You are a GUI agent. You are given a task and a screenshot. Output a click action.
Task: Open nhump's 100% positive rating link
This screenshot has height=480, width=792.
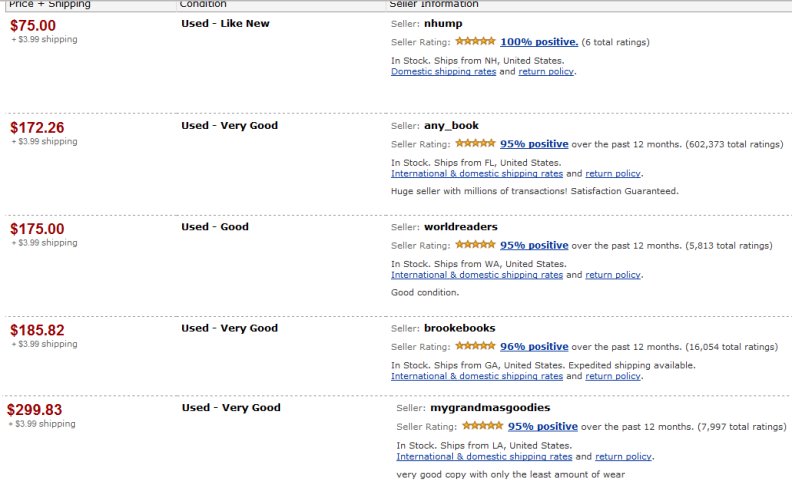539,42
